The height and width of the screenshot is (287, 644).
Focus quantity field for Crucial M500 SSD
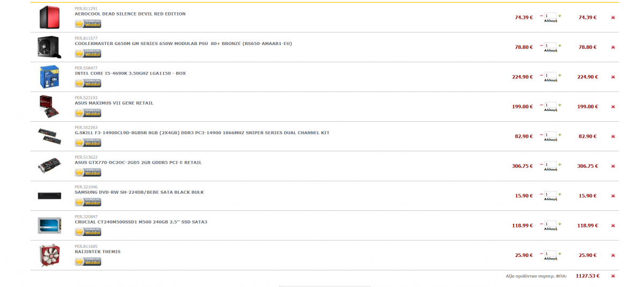[551, 224]
